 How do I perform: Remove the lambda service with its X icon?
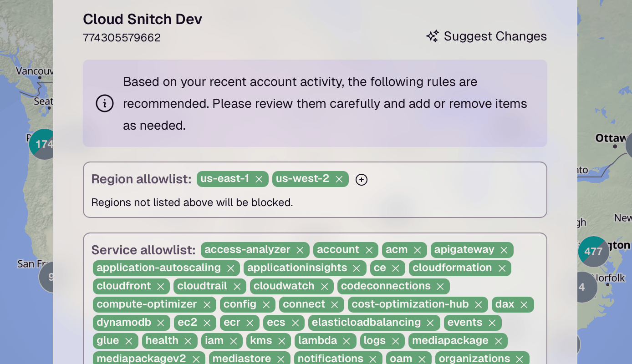(347, 341)
